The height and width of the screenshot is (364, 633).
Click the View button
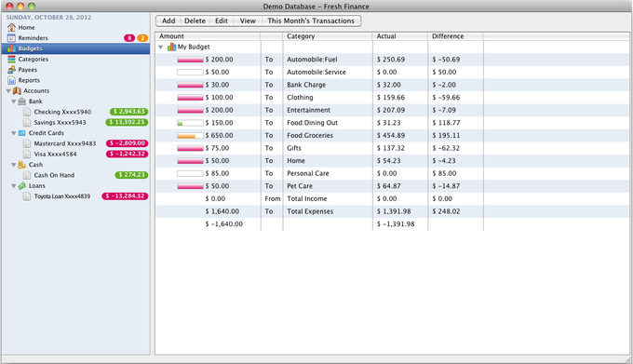click(248, 21)
